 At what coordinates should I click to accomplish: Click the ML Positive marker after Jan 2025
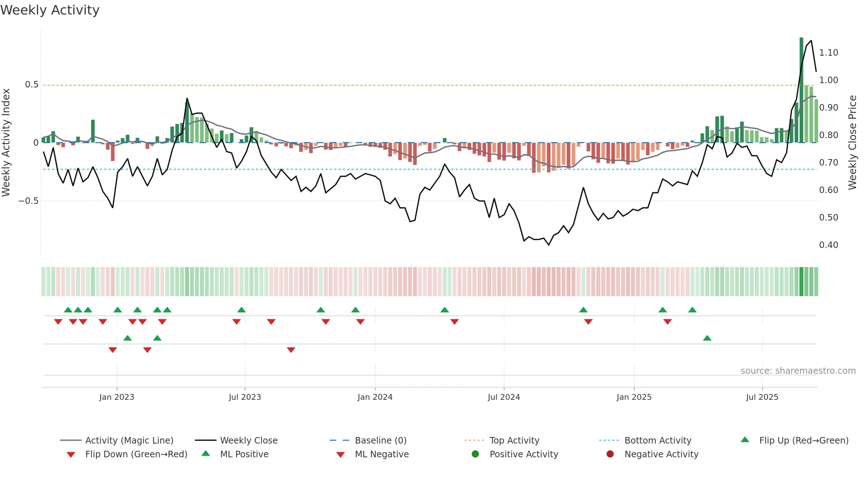click(x=707, y=338)
